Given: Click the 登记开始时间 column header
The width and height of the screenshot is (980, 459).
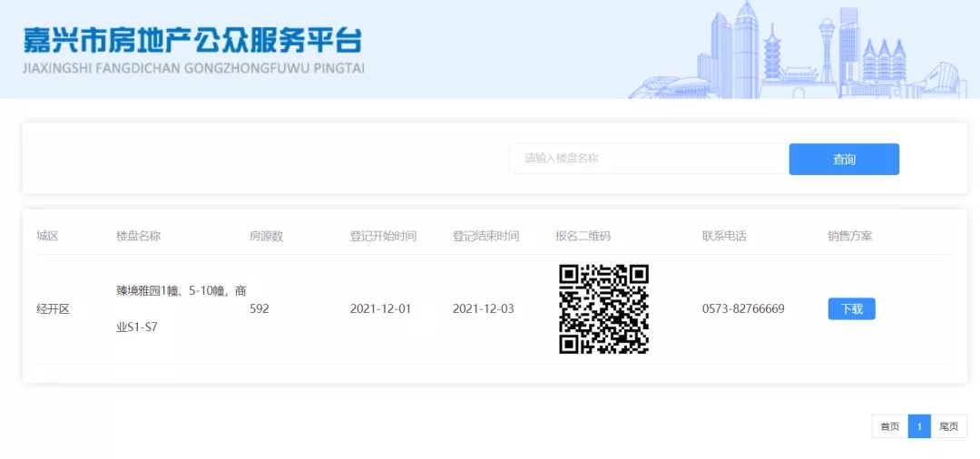Looking at the screenshot, I should coord(383,236).
